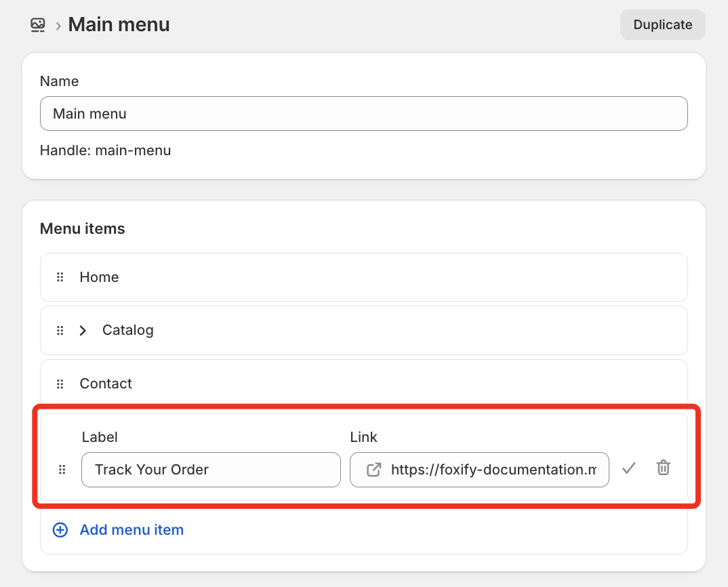Click the external link icon in Link field
728x587 pixels.
tap(373, 470)
